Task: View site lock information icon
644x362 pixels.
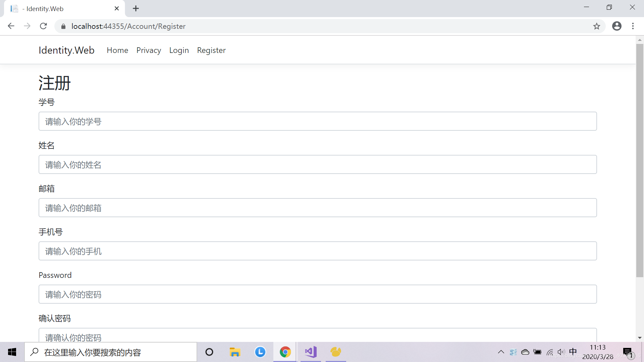Action: [63, 26]
